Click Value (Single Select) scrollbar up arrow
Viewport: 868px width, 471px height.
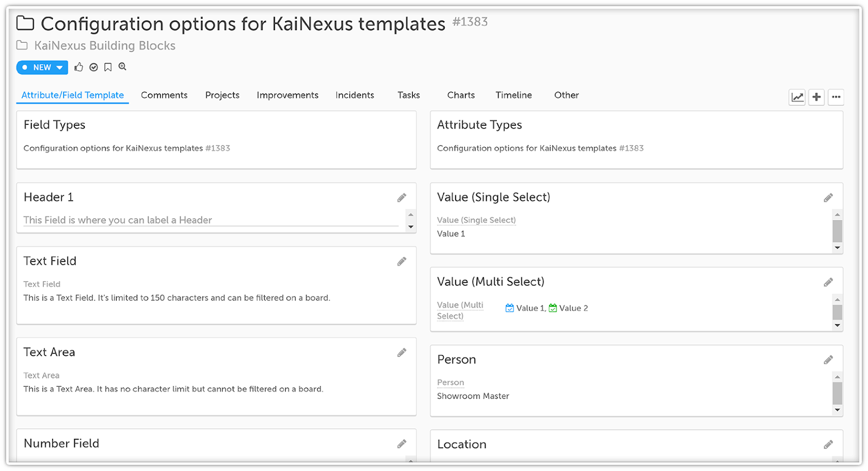point(838,215)
